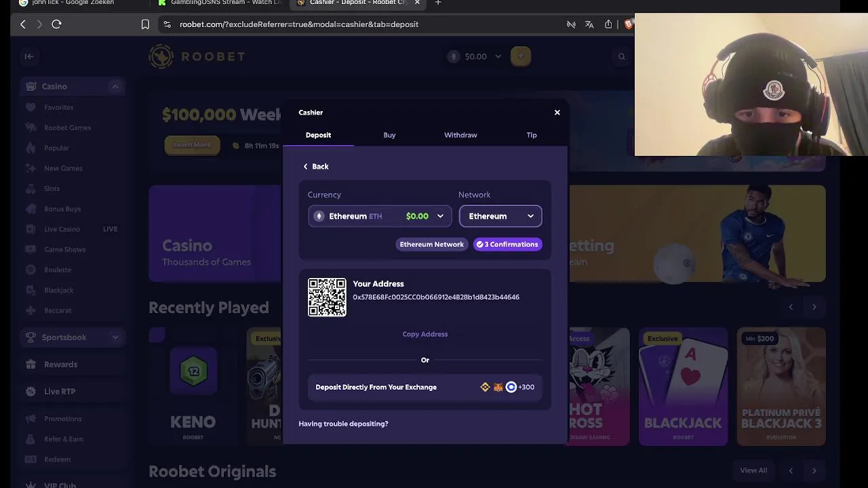
Task: Bookmark this page with the bookmark icon
Action: tap(145, 24)
